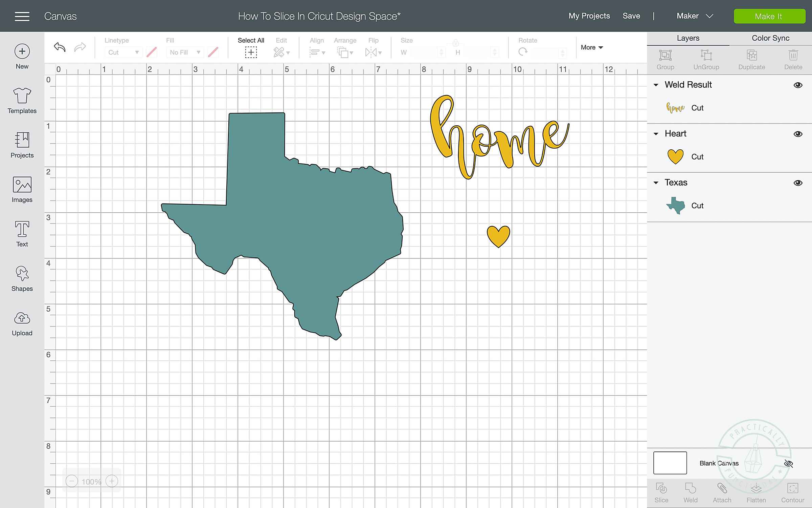
Task: Click the Rotate icon
Action: click(x=523, y=52)
